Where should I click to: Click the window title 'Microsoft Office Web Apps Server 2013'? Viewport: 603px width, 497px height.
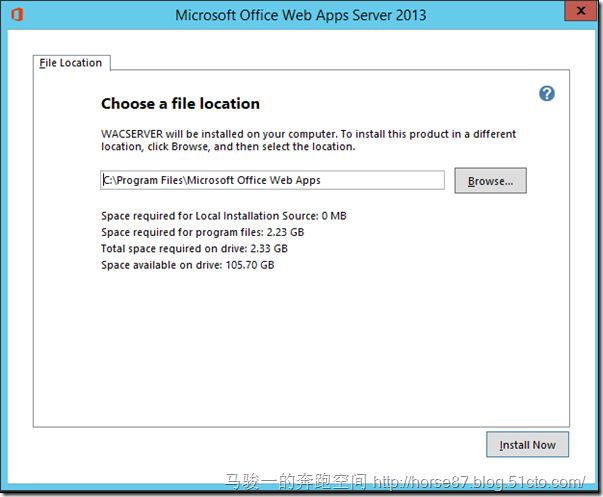(301, 15)
